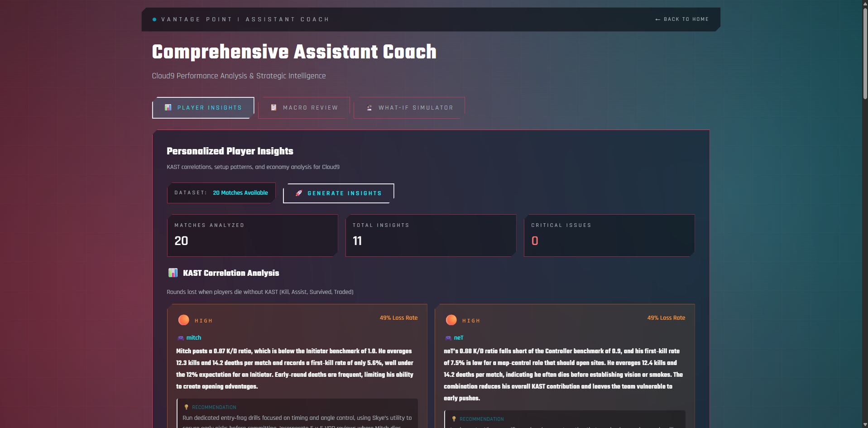Click the Vantage Point Assistant Coach header text

click(245, 19)
